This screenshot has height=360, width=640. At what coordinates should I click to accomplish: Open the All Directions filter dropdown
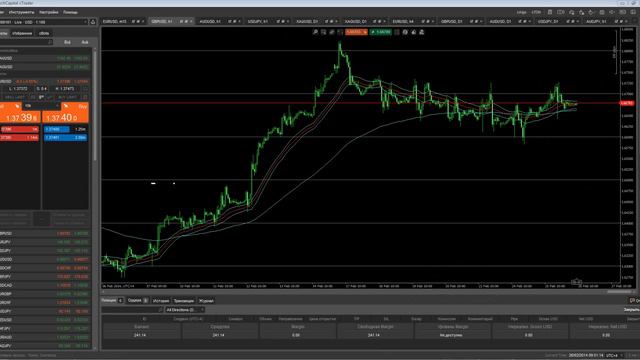click(185, 310)
